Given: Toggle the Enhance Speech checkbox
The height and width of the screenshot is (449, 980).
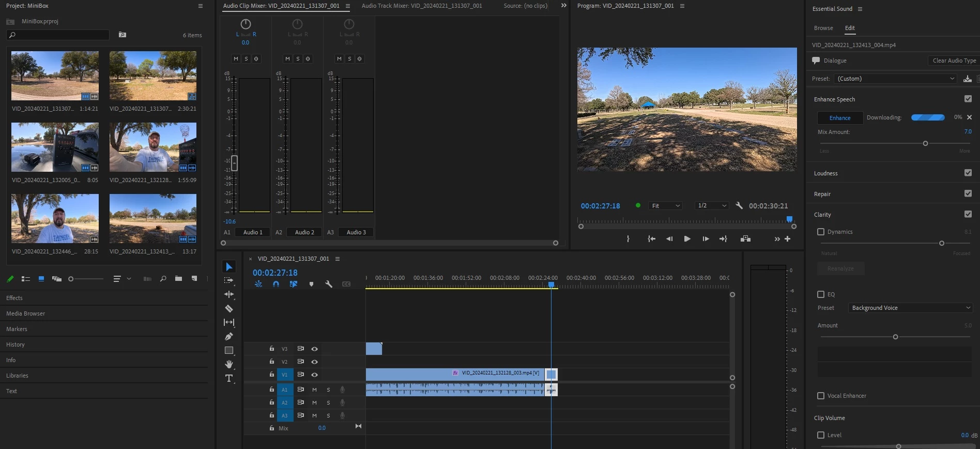Looking at the screenshot, I should tap(968, 99).
